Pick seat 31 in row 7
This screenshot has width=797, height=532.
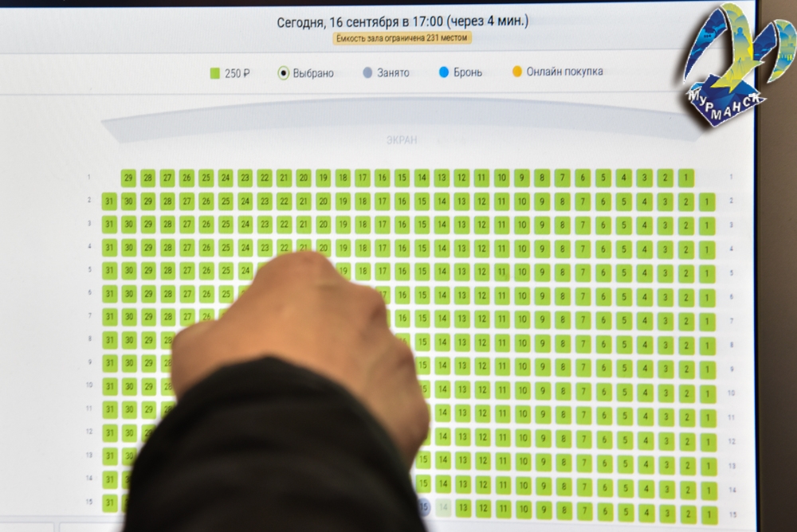point(109,317)
